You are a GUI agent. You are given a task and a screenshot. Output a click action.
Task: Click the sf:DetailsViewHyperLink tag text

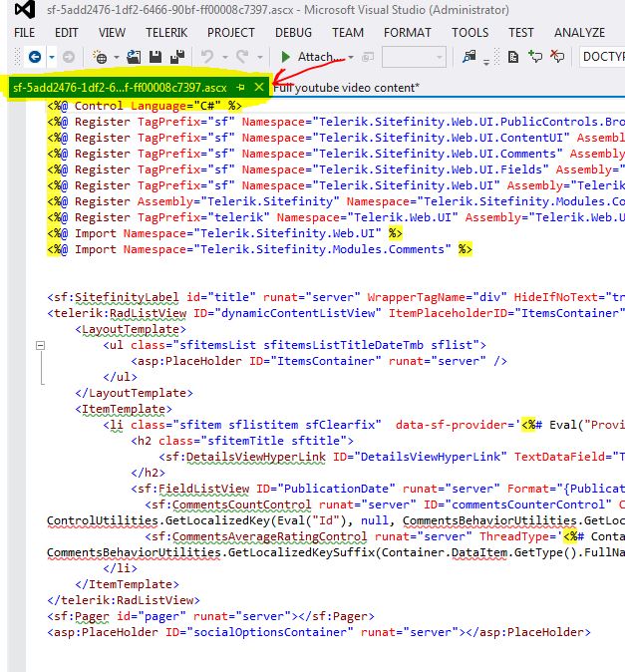pyautogui.click(x=242, y=457)
